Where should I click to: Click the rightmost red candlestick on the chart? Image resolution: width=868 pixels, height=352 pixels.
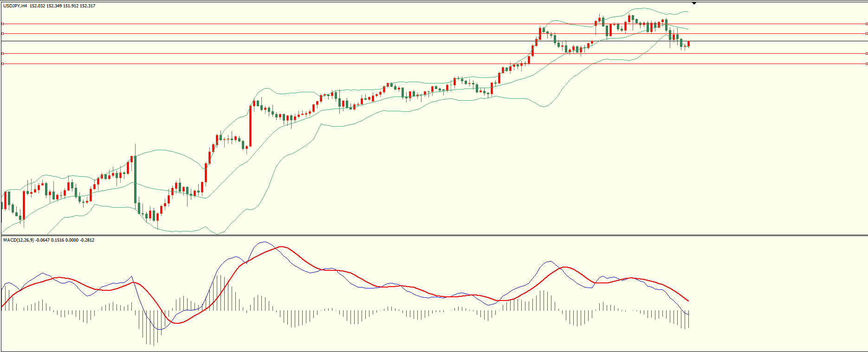point(689,44)
